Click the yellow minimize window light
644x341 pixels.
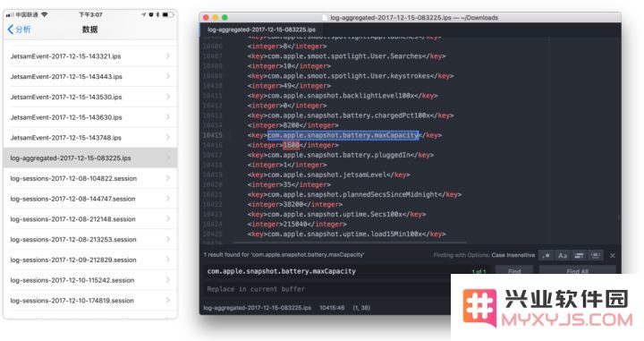[216, 18]
